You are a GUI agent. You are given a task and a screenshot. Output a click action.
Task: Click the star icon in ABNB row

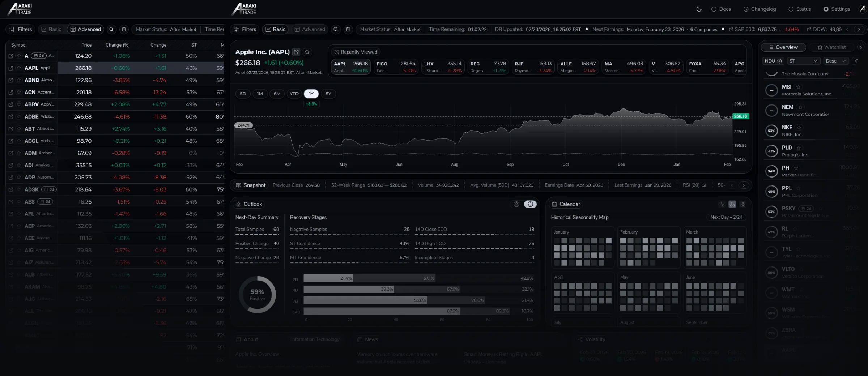[x=19, y=80]
